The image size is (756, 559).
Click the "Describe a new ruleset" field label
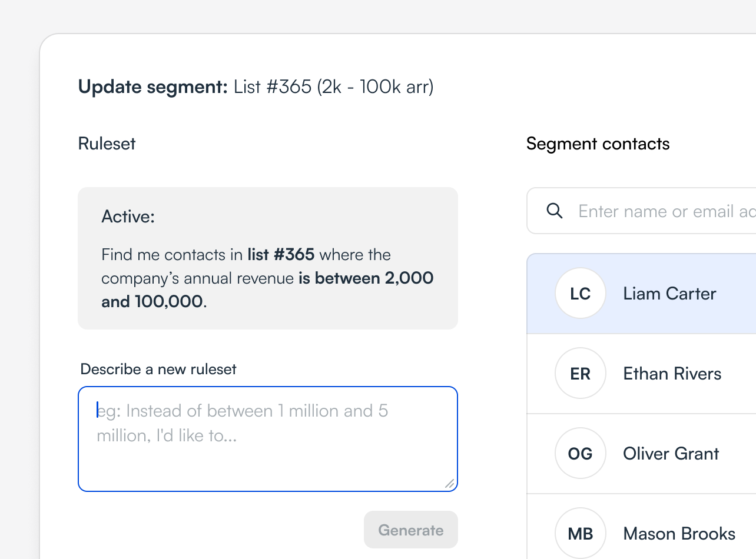pyautogui.click(x=158, y=369)
